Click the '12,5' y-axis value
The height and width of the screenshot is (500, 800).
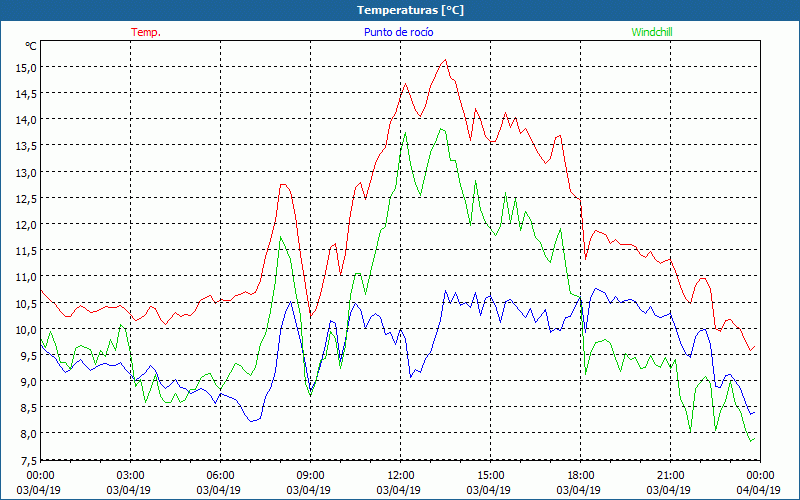pos(26,198)
